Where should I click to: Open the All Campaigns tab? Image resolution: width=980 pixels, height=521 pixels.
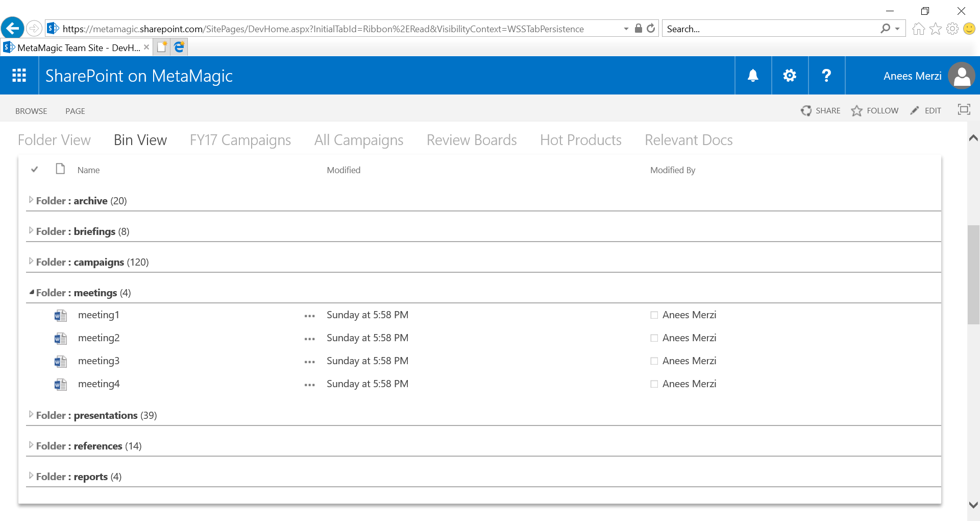click(359, 140)
